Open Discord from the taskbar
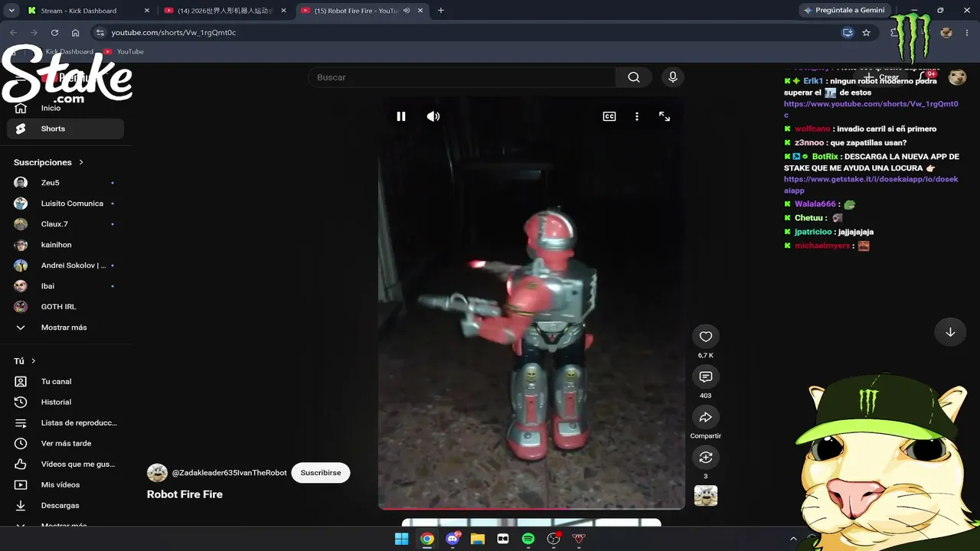 coord(452,539)
